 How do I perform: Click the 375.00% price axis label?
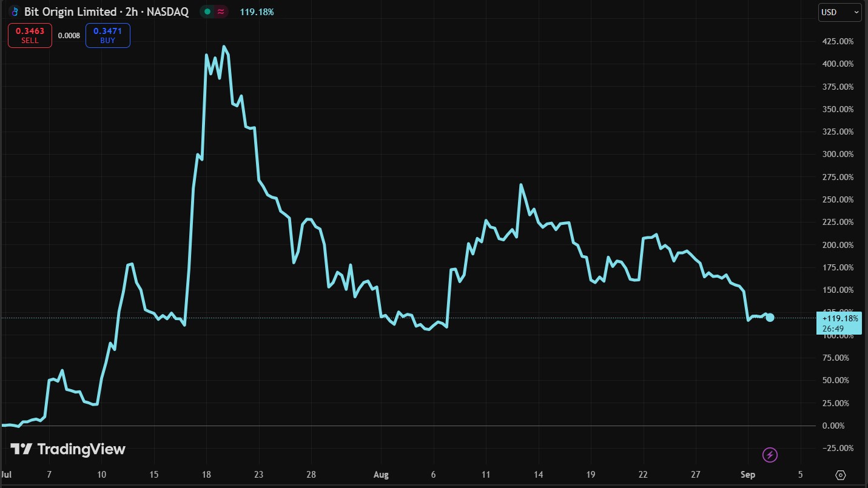coord(838,87)
